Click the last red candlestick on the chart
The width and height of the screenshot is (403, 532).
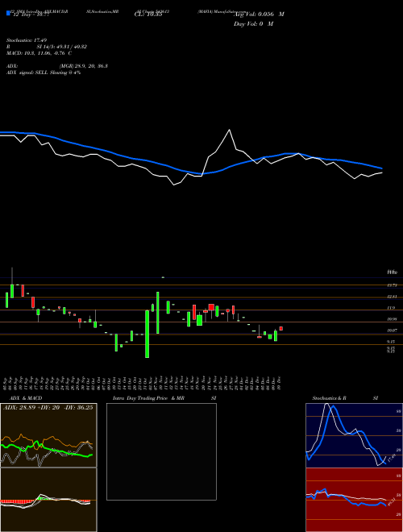click(280, 328)
